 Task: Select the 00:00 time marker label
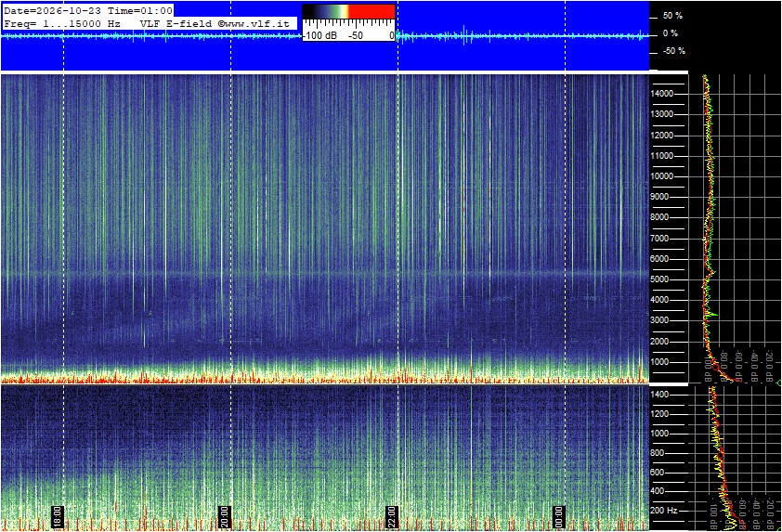click(559, 516)
